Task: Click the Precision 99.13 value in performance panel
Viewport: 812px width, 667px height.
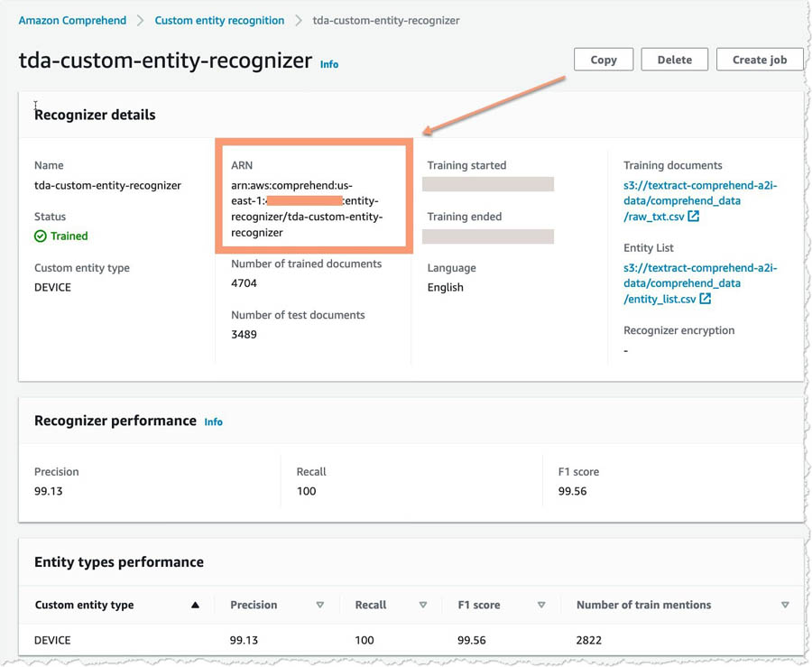Action: point(48,491)
